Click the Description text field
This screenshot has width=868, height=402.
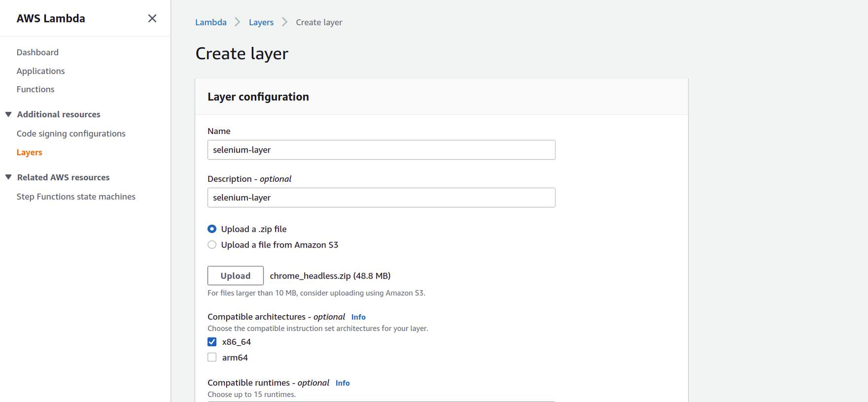pyautogui.click(x=381, y=198)
